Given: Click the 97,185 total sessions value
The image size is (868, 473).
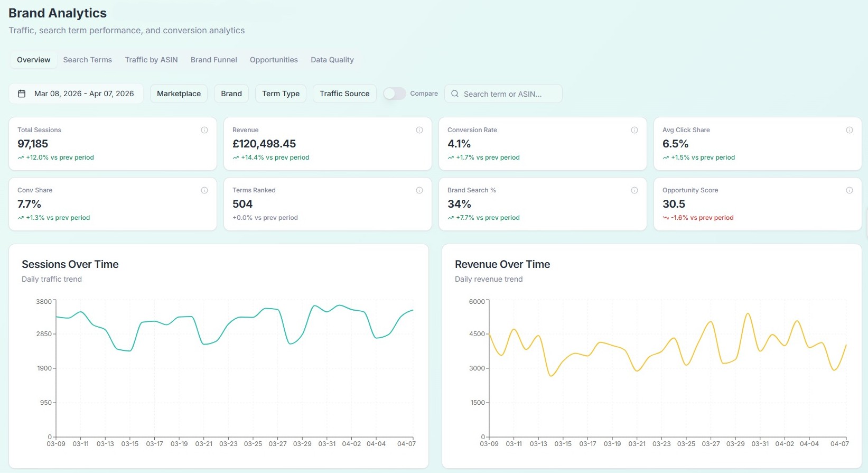Looking at the screenshot, I should [x=33, y=144].
